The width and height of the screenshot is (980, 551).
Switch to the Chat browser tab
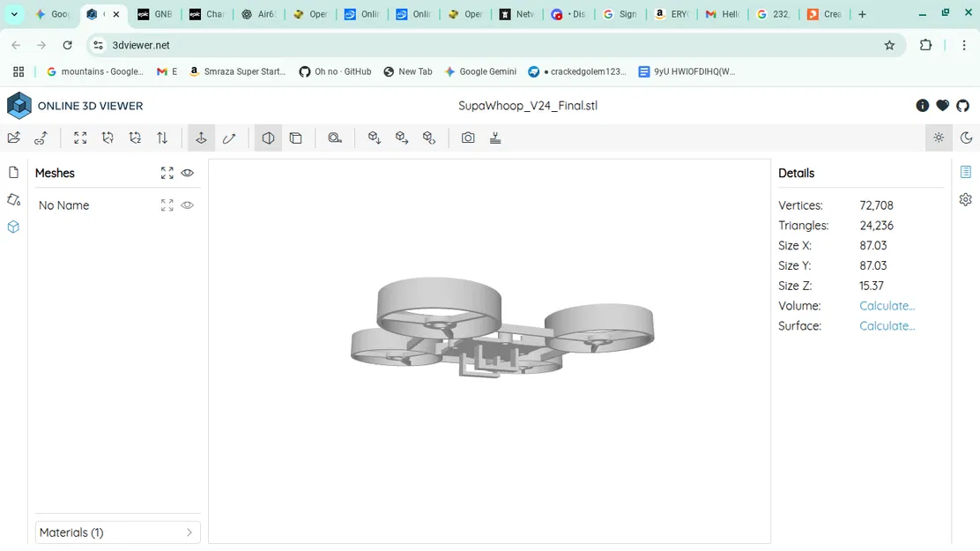[207, 14]
